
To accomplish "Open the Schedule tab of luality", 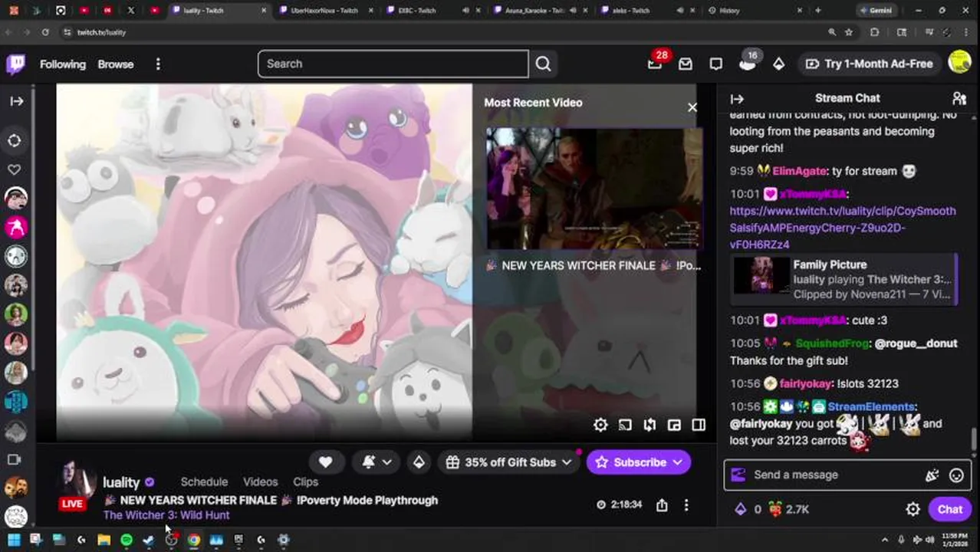I will (x=204, y=481).
